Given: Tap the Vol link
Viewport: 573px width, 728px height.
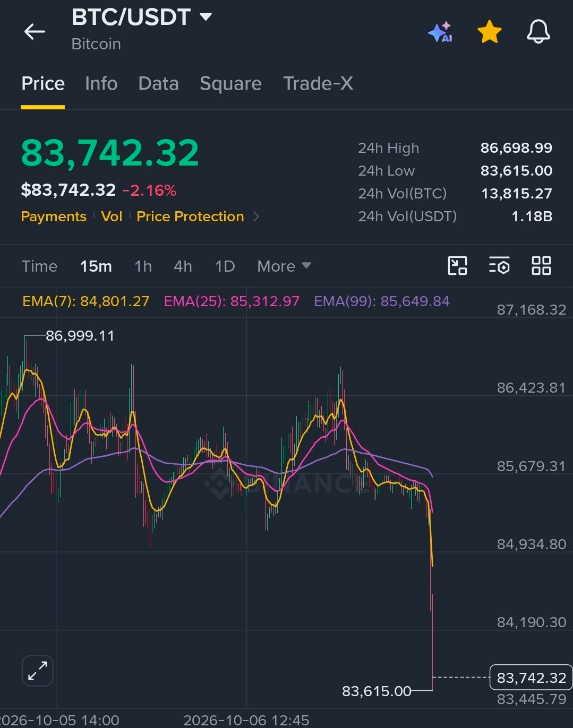Looking at the screenshot, I should (112, 216).
